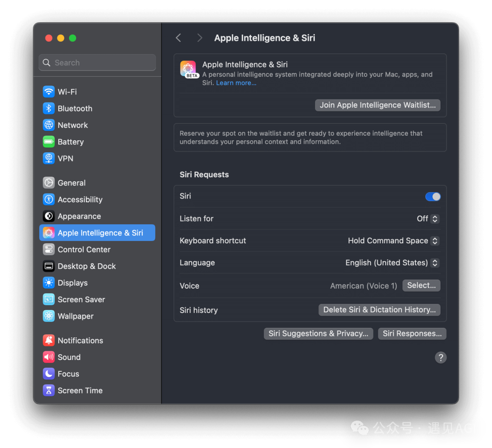Select the Accessibility icon
This screenshot has height=448, width=492.
49,199
